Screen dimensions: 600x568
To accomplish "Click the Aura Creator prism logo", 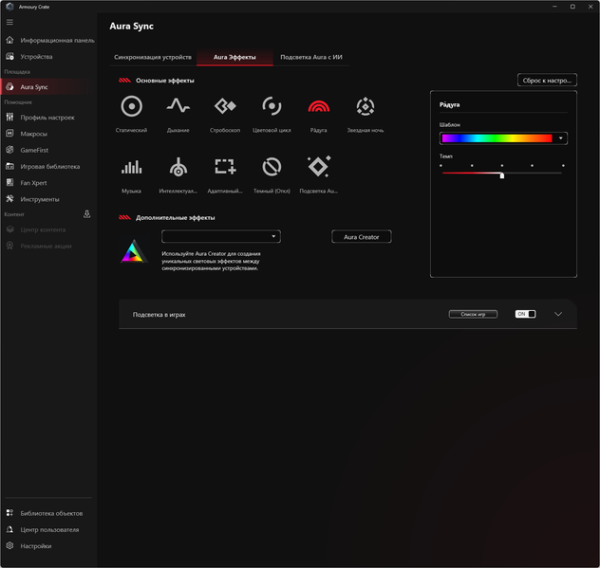I will [134, 251].
